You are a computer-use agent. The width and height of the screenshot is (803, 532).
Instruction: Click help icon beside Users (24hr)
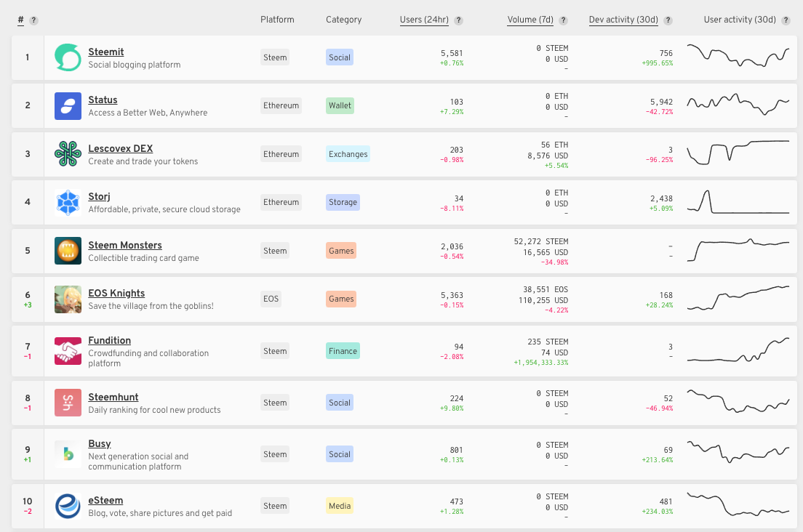(459, 20)
